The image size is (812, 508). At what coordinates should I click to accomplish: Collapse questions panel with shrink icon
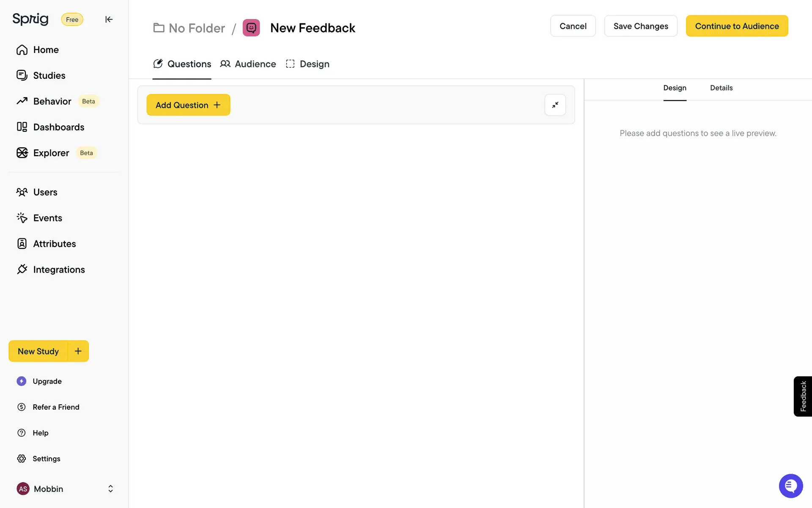click(x=555, y=105)
